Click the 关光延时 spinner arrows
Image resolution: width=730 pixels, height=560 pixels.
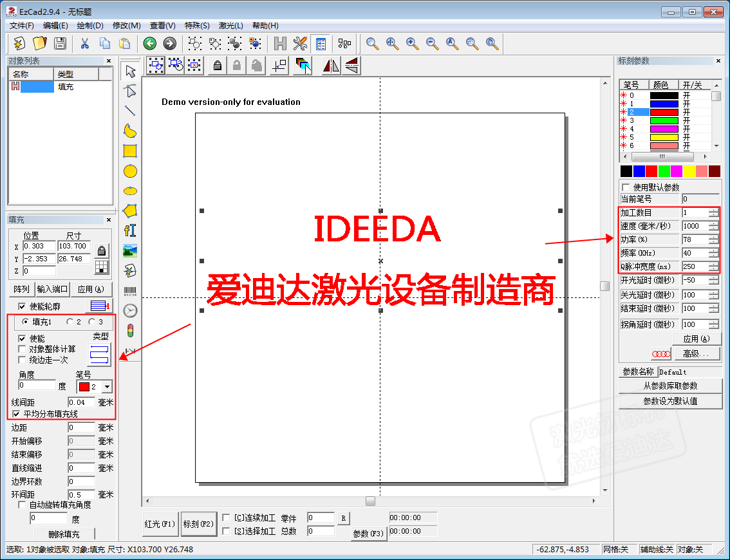(714, 295)
